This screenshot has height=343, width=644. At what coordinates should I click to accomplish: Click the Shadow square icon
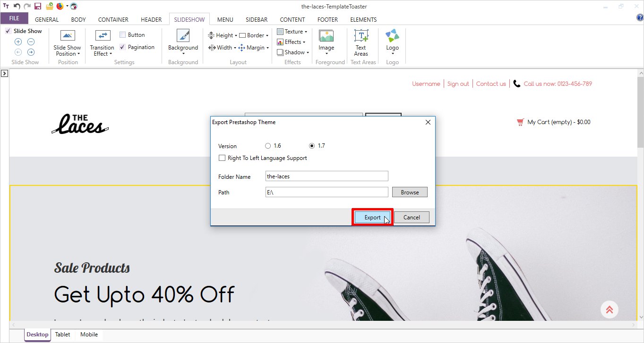click(x=280, y=52)
